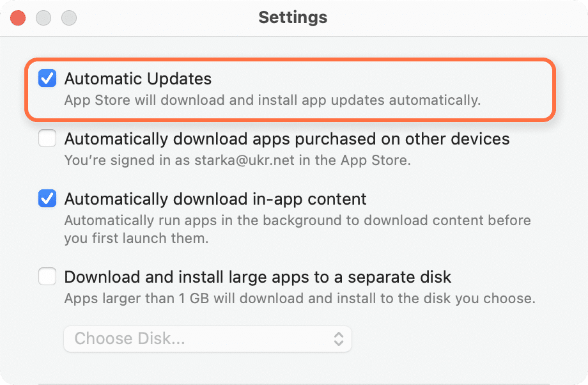Open the Choose Disk dropdown
The image size is (588, 385).
207,338
